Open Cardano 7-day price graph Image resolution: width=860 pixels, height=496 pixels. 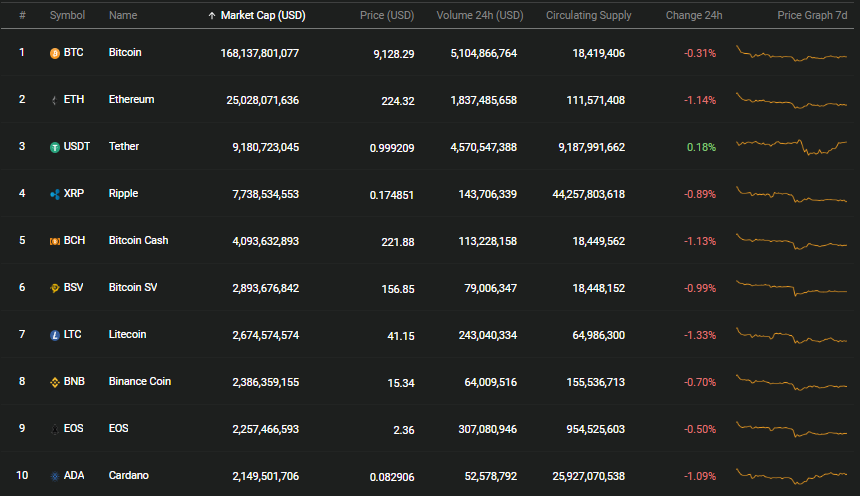pyautogui.click(x=791, y=476)
